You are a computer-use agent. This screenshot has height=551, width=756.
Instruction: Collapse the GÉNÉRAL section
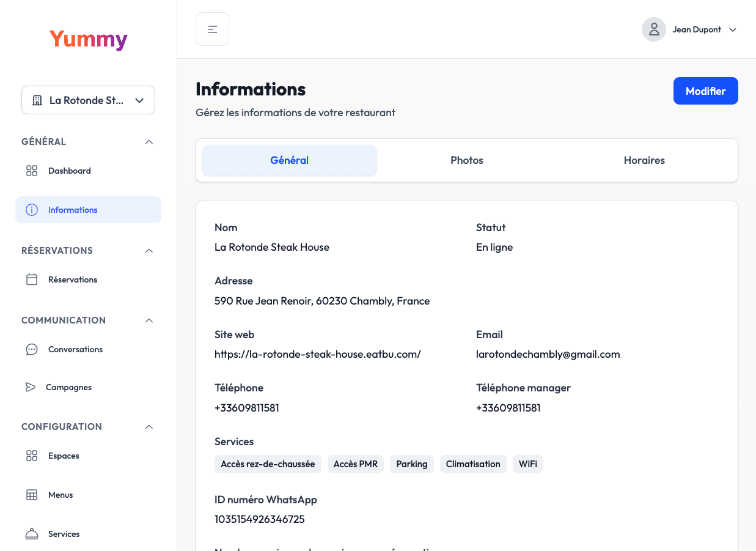click(149, 141)
